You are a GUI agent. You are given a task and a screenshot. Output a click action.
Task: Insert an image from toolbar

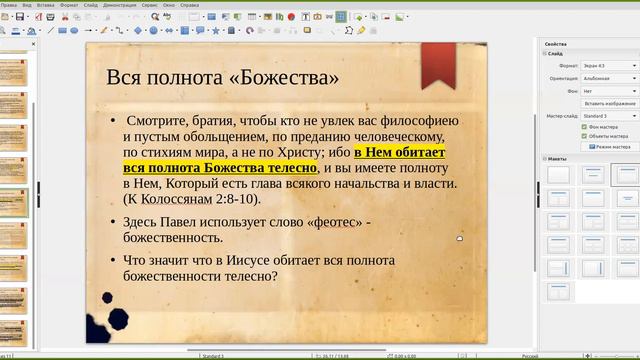[x=268, y=17]
